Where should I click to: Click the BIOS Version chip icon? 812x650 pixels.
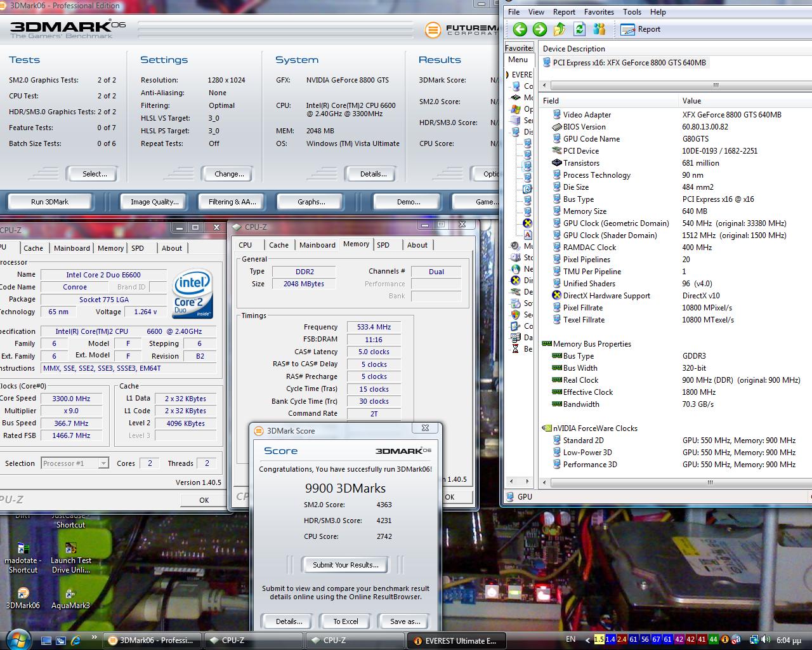[557, 126]
